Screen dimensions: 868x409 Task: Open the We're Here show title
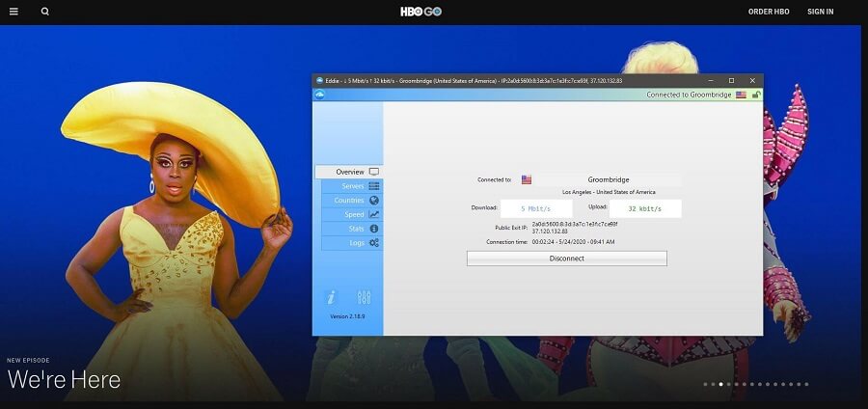64,380
